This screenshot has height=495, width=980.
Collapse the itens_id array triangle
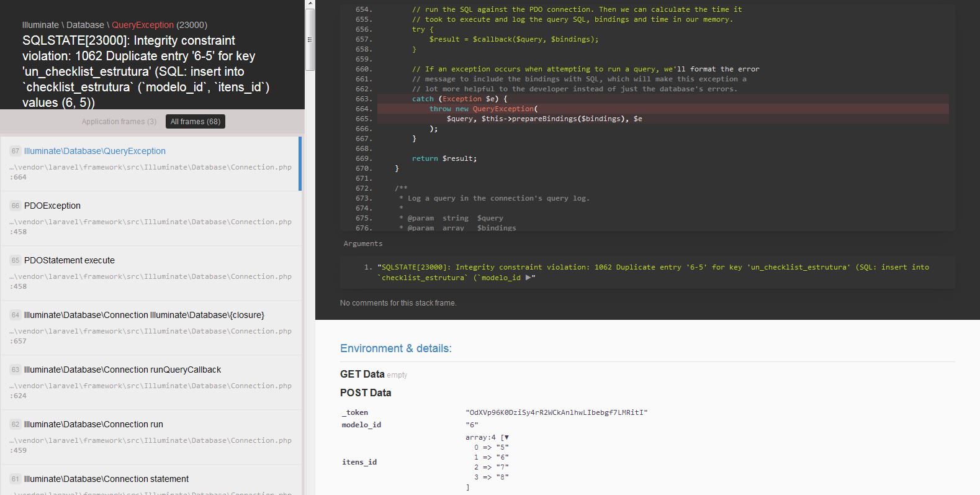[506, 437]
